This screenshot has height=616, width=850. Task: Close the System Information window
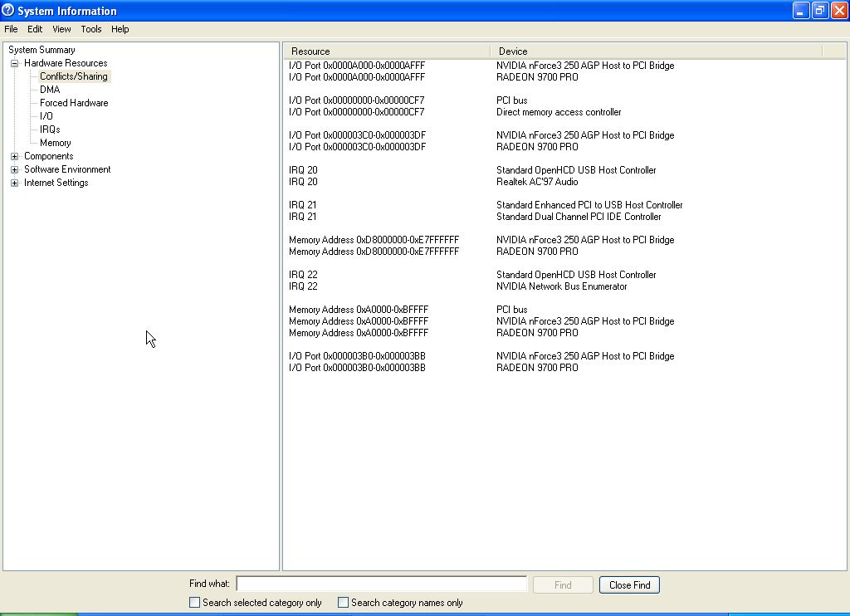839,10
